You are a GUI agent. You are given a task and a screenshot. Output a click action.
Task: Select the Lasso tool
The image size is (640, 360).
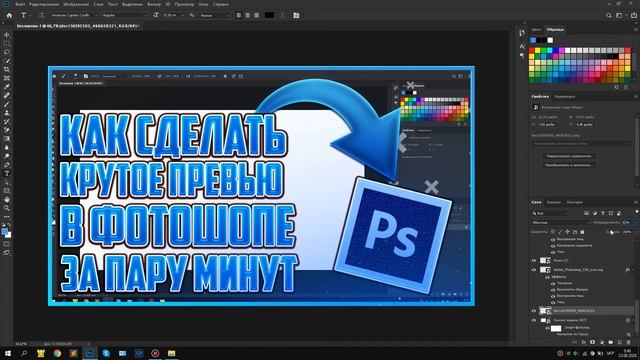click(x=7, y=52)
